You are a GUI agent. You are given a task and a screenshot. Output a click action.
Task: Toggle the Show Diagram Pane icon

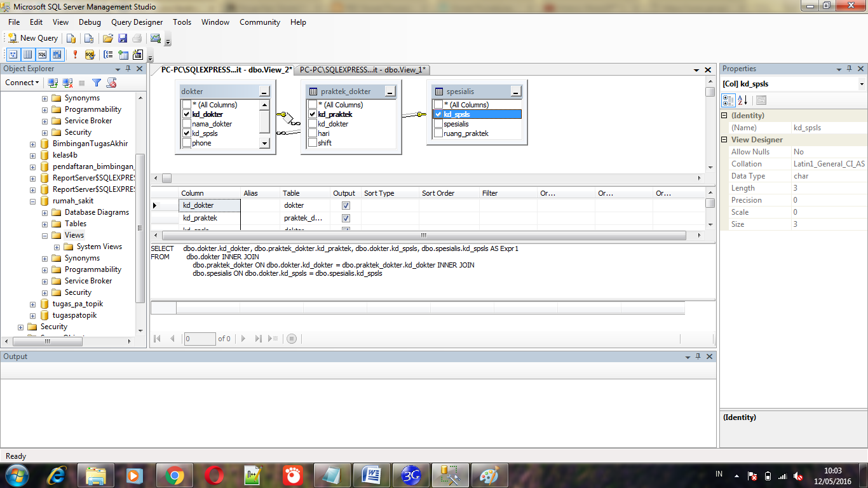(13, 55)
